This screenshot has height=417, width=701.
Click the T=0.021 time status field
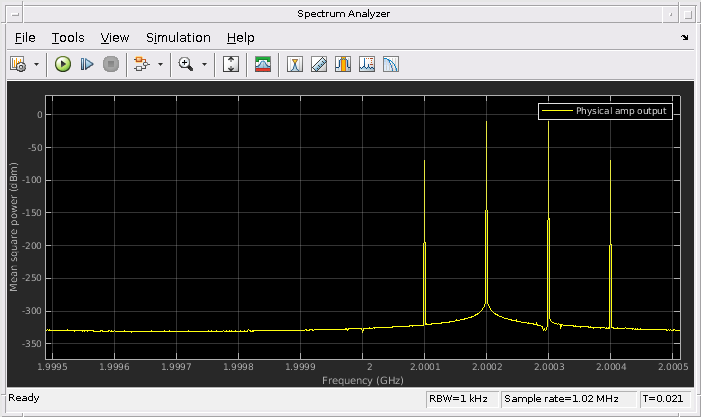point(665,399)
